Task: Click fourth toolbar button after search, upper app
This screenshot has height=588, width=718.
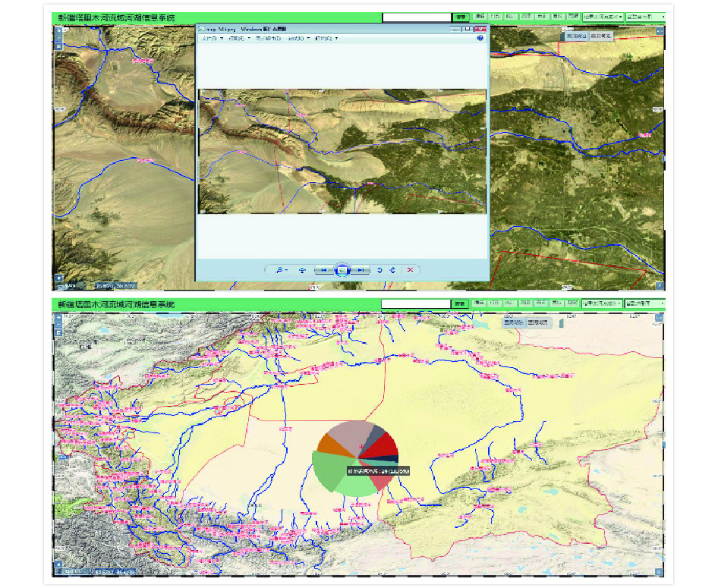Action: [x=526, y=17]
